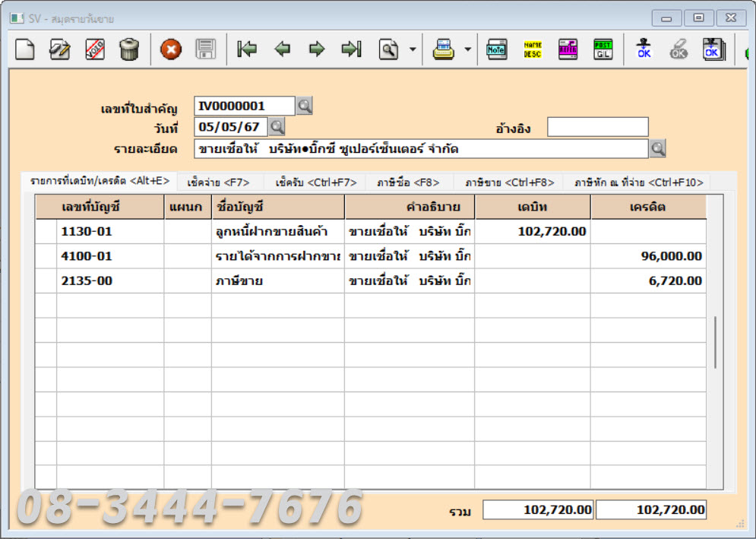Click the อ้างอิง reference input field
756x539 pixels.
(x=598, y=127)
